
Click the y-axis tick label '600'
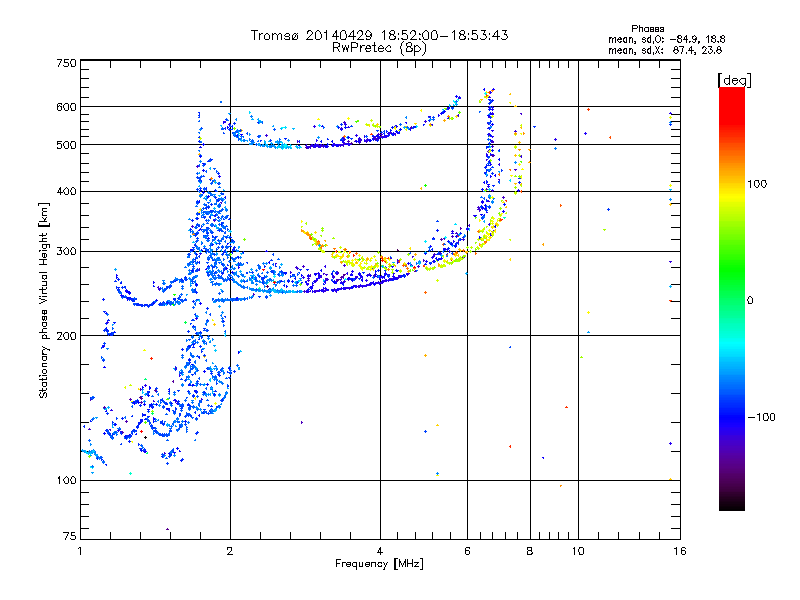66,107
